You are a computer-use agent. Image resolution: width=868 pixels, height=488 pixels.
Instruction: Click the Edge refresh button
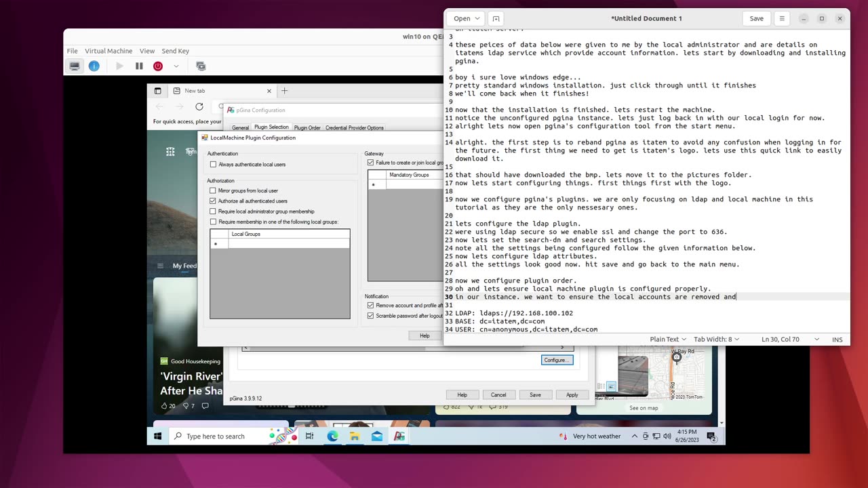pyautogui.click(x=199, y=106)
